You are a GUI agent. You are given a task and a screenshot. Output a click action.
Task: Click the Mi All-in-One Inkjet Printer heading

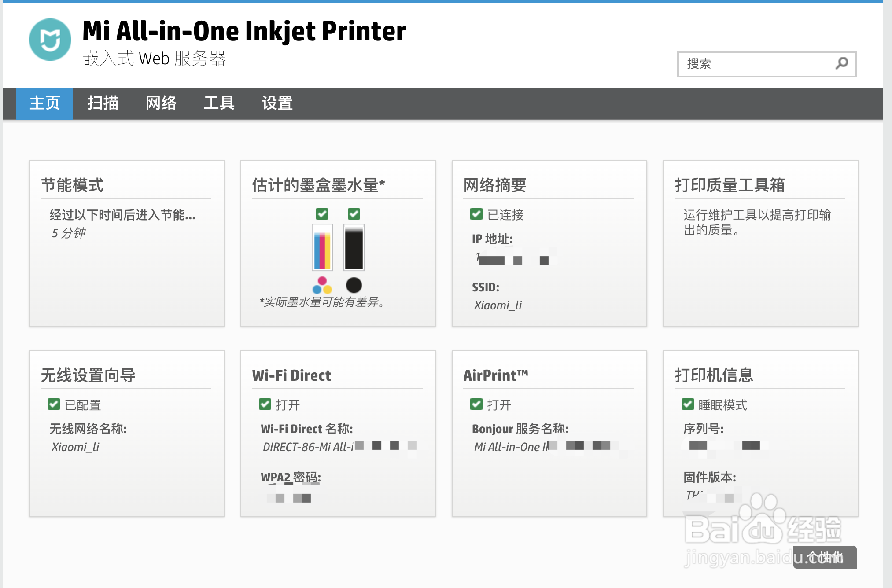tap(244, 31)
